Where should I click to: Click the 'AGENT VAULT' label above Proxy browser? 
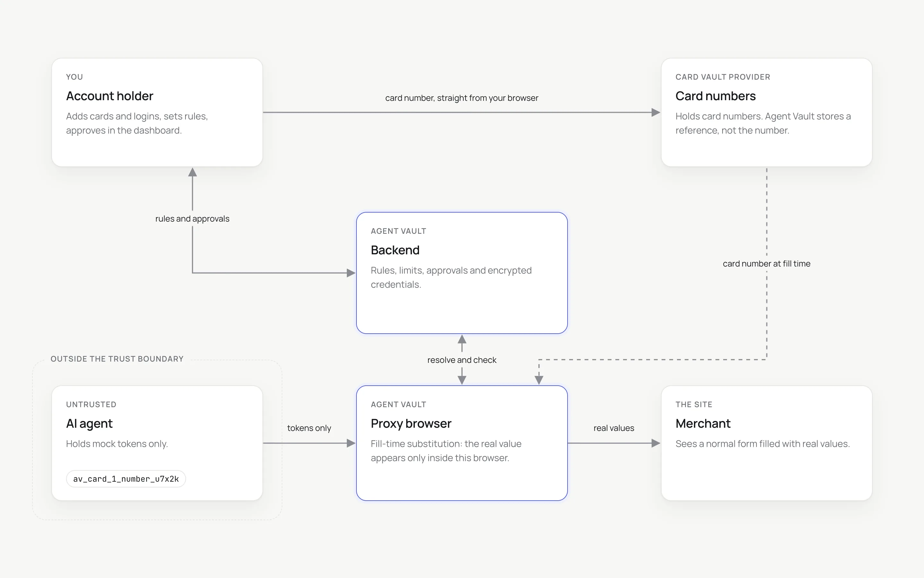tap(398, 405)
